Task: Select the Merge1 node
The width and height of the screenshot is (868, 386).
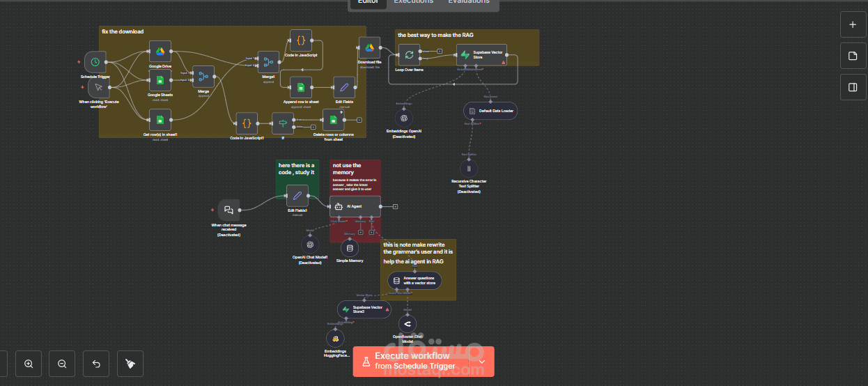Action: click(268, 62)
